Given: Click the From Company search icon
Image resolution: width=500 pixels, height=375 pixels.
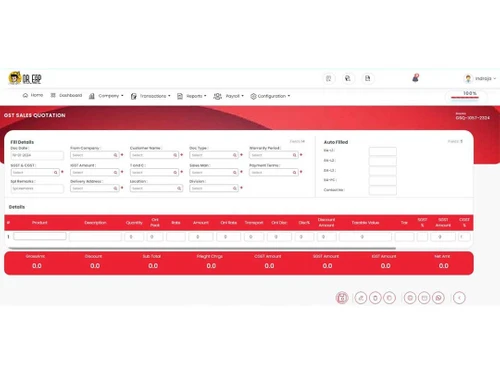Looking at the screenshot, I should [115, 155].
